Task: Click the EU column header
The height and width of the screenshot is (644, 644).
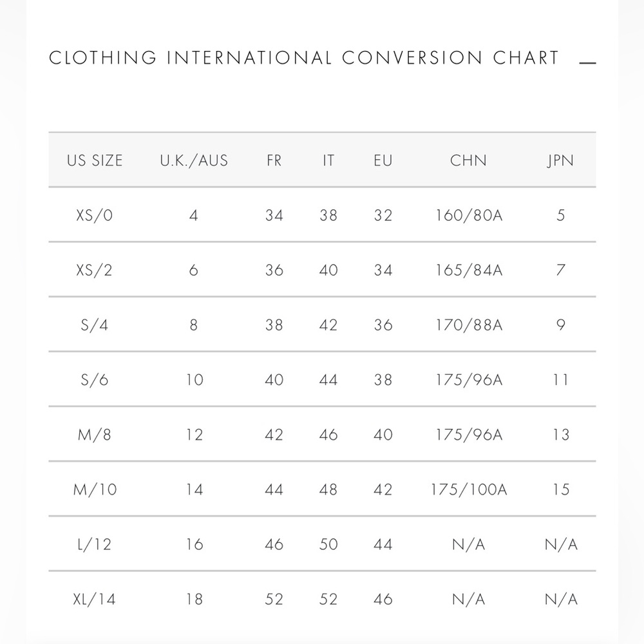Action: tap(383, 160)
